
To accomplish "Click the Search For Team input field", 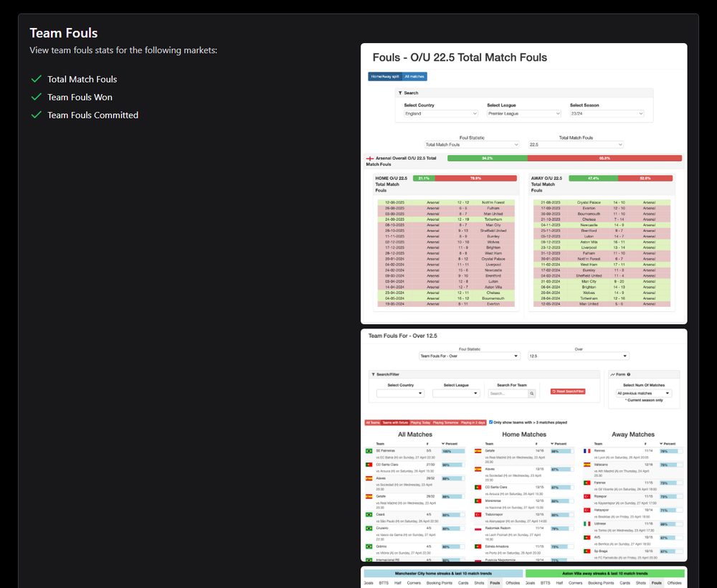I will coord(508,393).
